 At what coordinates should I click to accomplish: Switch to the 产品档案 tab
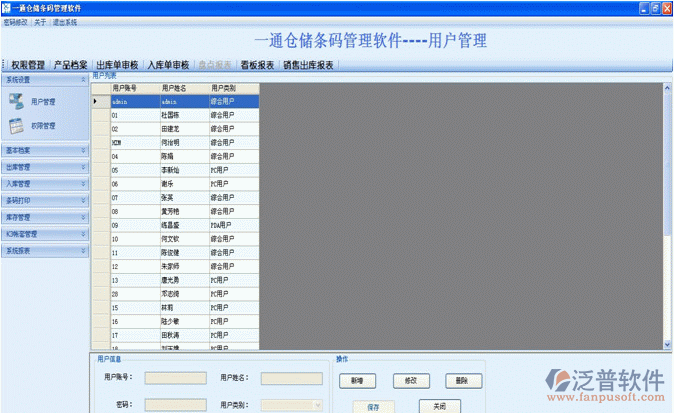point(71,65)
